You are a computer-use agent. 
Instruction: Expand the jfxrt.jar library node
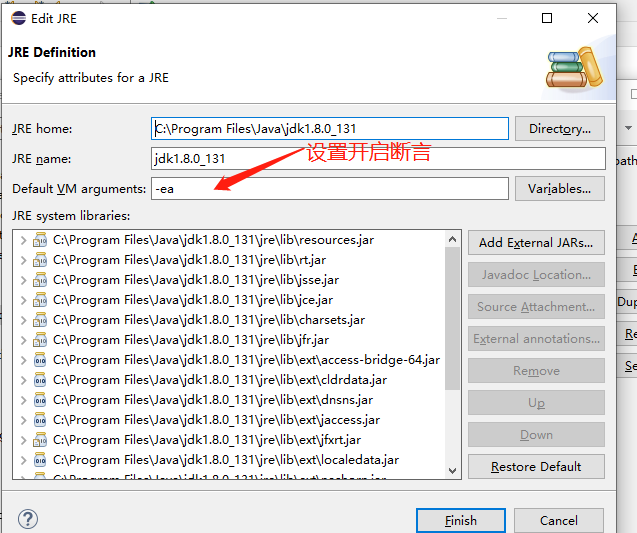tap(24, 440)
